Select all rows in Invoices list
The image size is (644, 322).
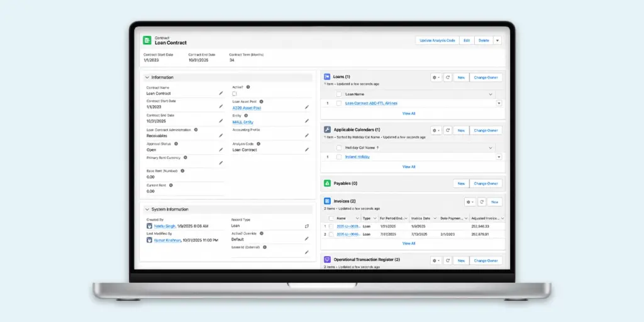click(x=331, y=218)
